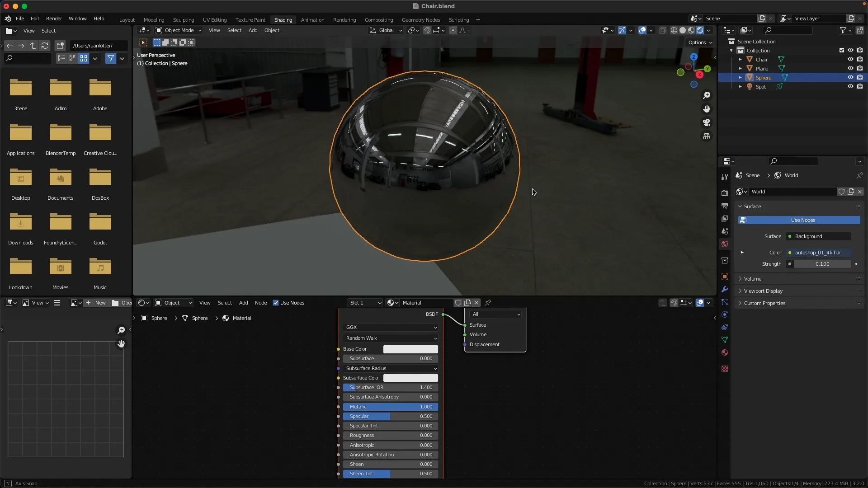Screen dimensions: 868x488
Task: Toggle viewport overlays button
Action: tap(642, 30)
